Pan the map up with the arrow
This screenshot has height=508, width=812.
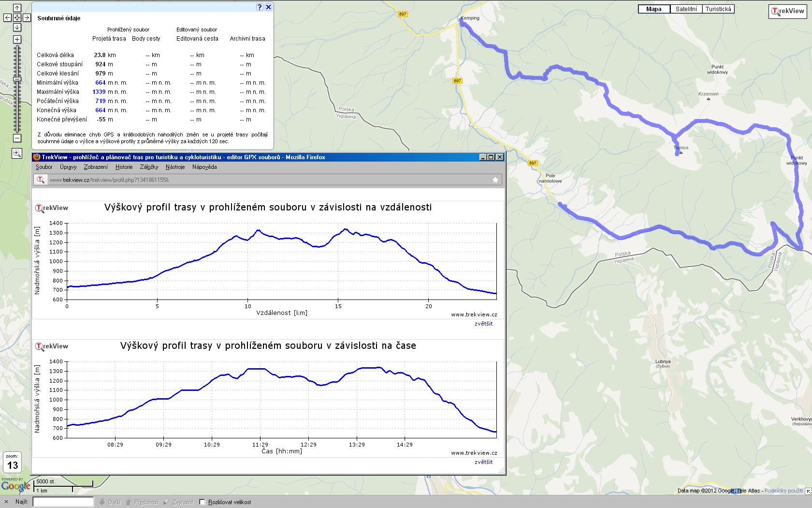click(17, 8)
